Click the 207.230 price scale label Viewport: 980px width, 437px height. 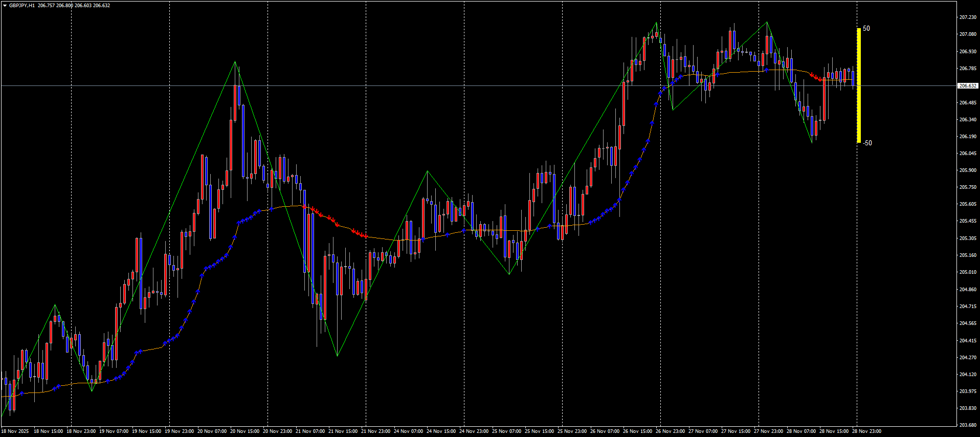[x=967, y=17]
